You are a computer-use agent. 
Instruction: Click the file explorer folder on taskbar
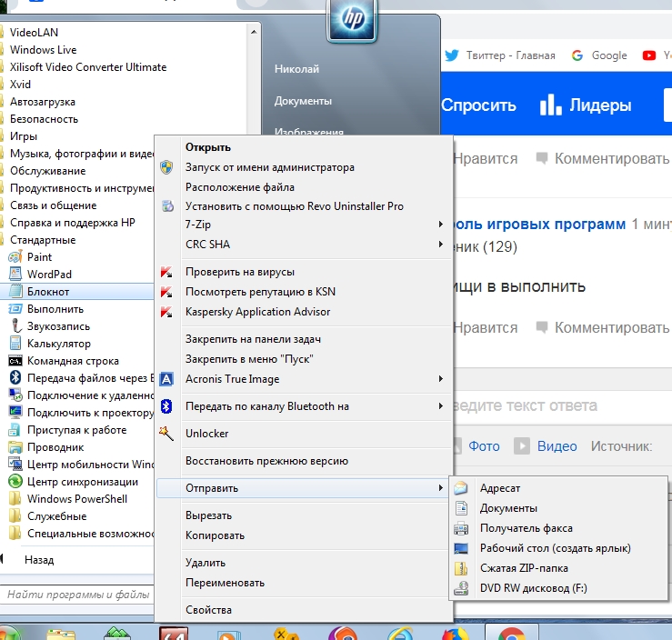[x=61, y=635]
